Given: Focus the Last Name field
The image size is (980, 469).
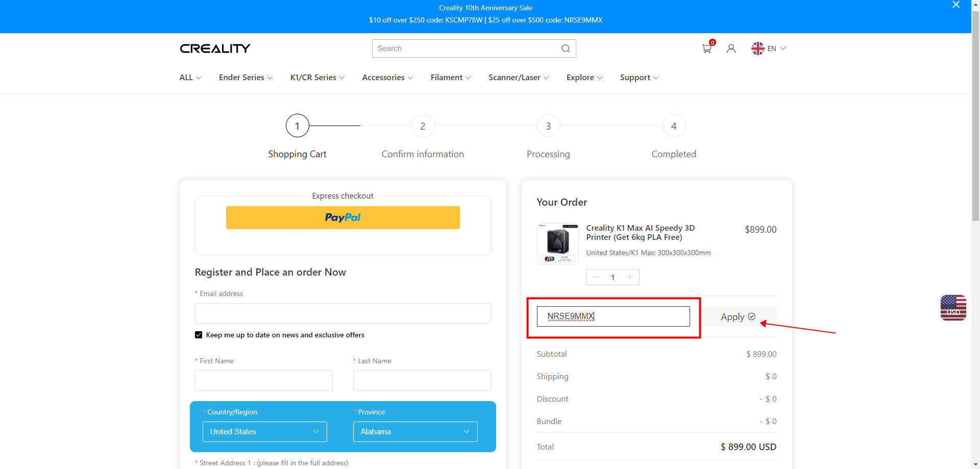Looking at the screenshot, I should pos(422,381).
